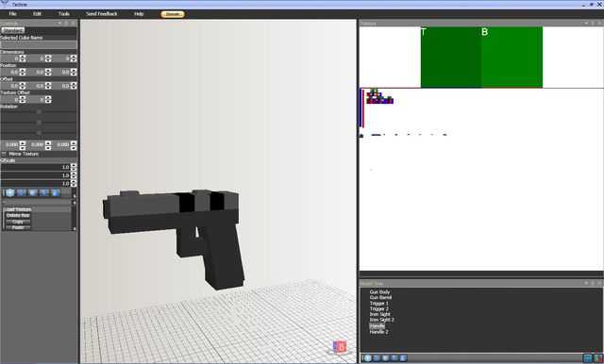
Task: Click the Delete Box button
Action: [18, 215]
